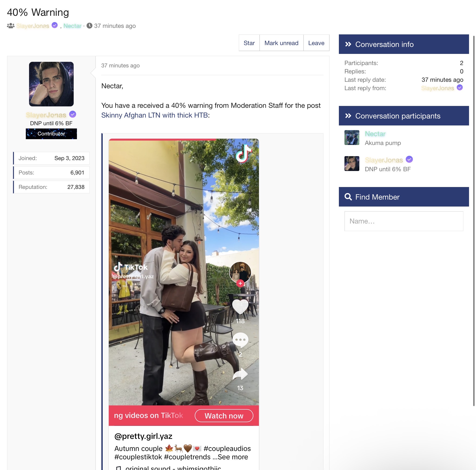The height and width of the screenshot is (470, 476).
Task: Click the TikTok heart like icon
Action: pos(240,307)
